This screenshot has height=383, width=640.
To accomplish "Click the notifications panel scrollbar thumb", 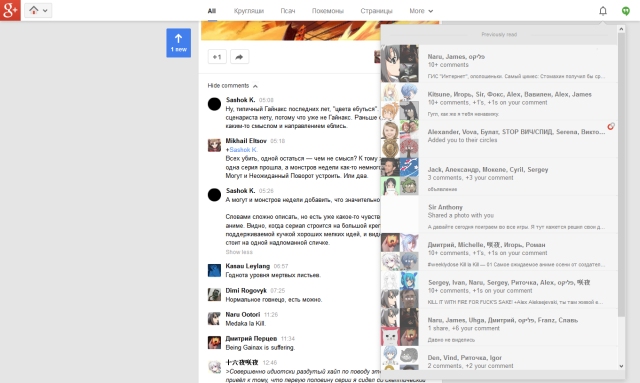I will tap(621, 175).
